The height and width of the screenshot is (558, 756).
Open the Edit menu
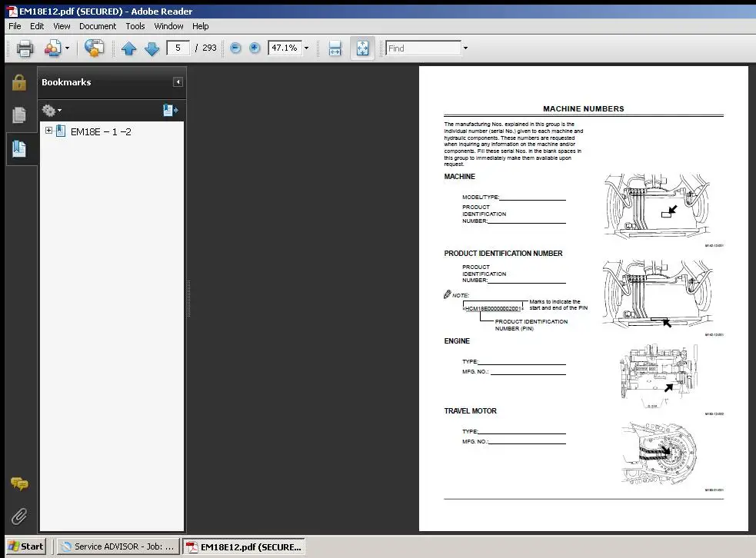click(37, 26)
